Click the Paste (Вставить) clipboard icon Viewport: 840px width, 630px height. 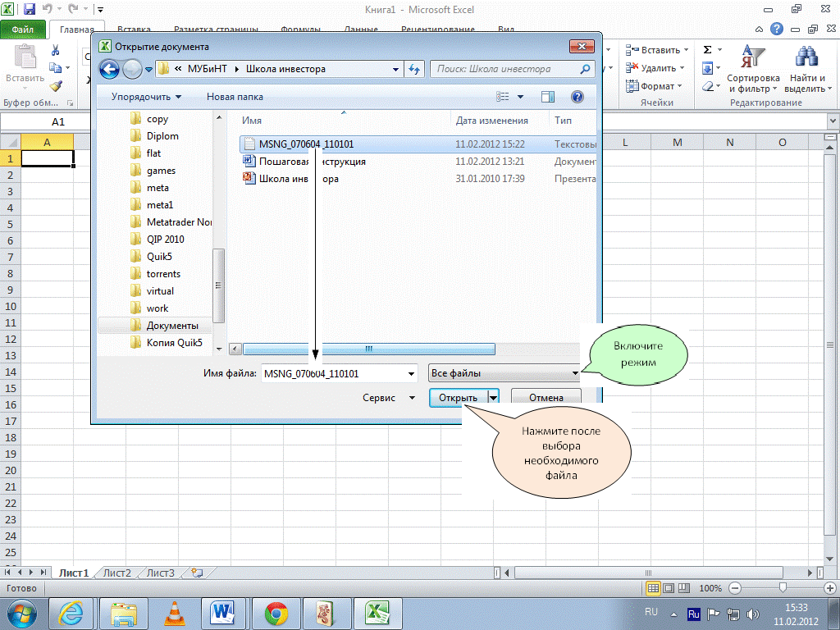coord(25,57)
